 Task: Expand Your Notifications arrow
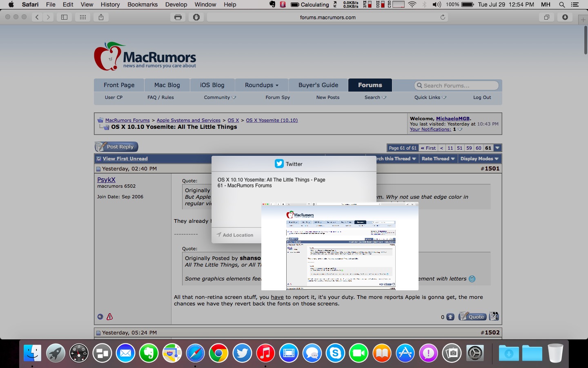click(460, 130)
